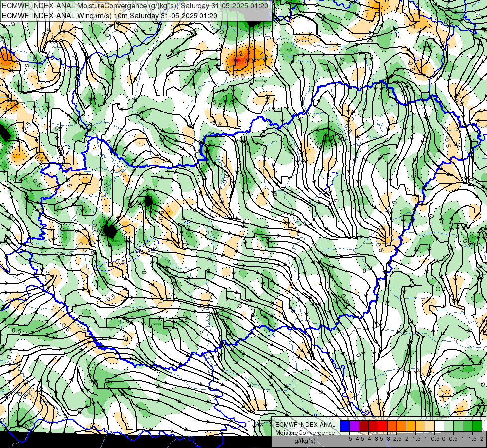Click the white legend swatch near 0
Screen dimensions: 487x448
coord(439,426)
